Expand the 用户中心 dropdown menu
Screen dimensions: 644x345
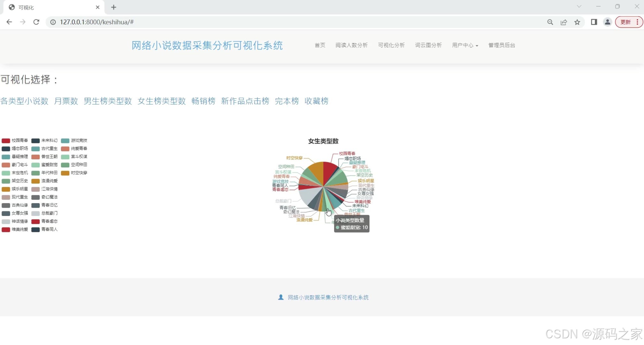click(465, 45)
